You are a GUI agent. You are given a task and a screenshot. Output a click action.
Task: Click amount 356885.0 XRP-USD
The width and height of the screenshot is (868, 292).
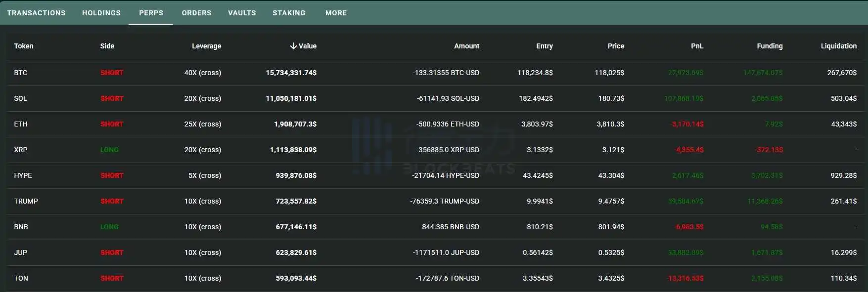449,150
